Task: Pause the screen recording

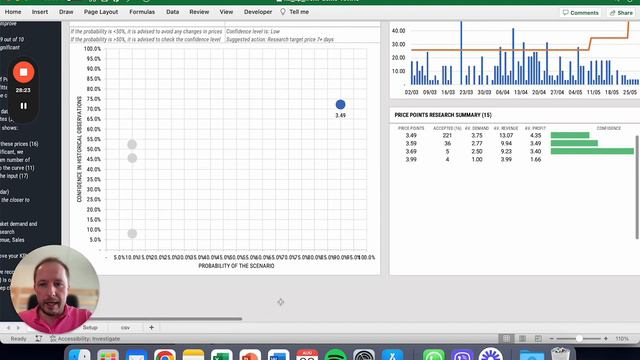Action: [x=24, y=106]
